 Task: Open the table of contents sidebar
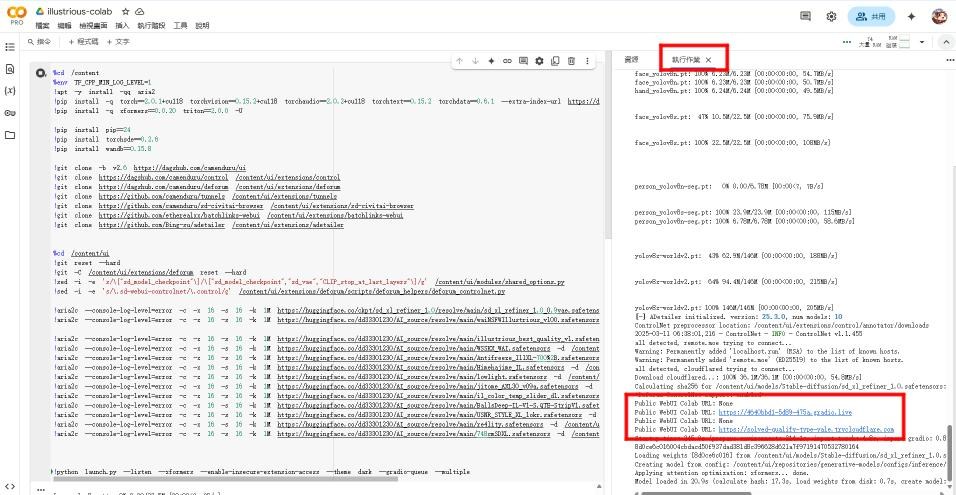tap(10, 46)
